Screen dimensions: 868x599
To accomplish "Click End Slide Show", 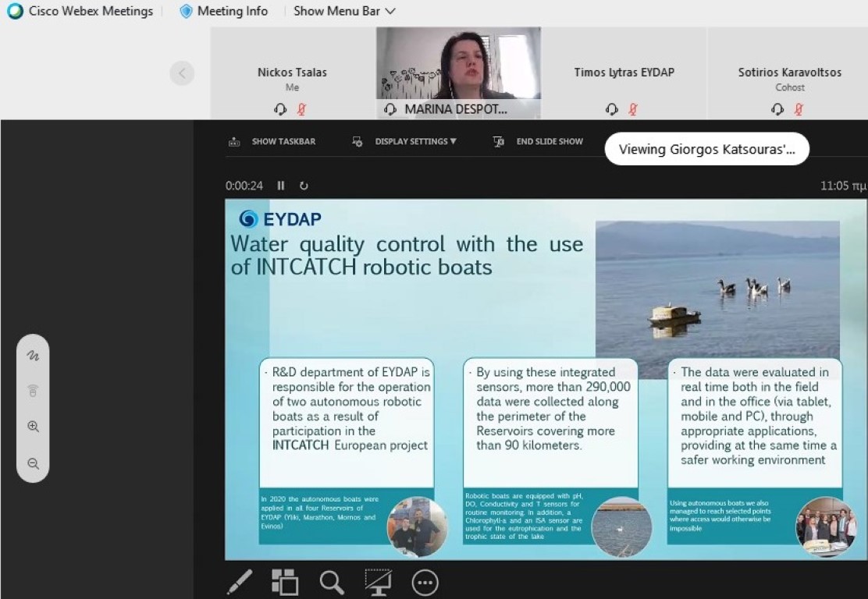I will [539, 141].
